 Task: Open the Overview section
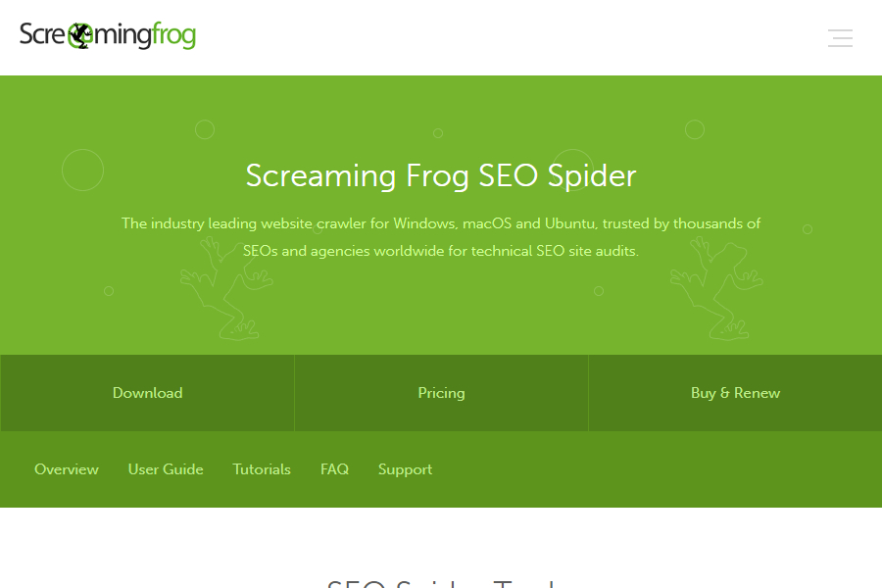pyautogui.click(x=66, y=469)
